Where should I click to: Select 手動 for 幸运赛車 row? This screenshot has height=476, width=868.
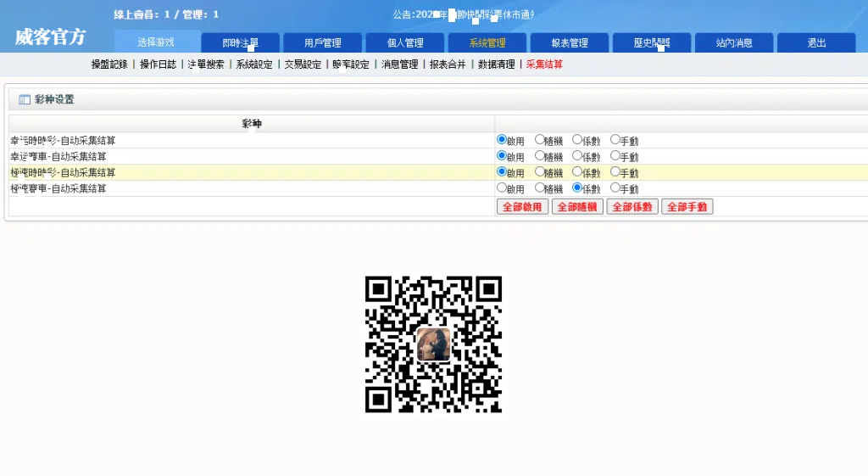coord(615,156)
